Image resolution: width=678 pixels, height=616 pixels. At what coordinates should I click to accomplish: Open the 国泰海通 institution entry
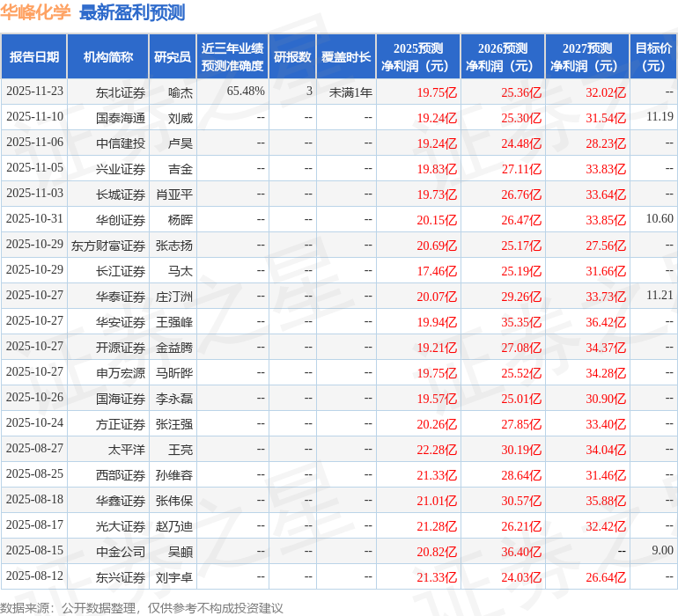(x=121, y=118)
